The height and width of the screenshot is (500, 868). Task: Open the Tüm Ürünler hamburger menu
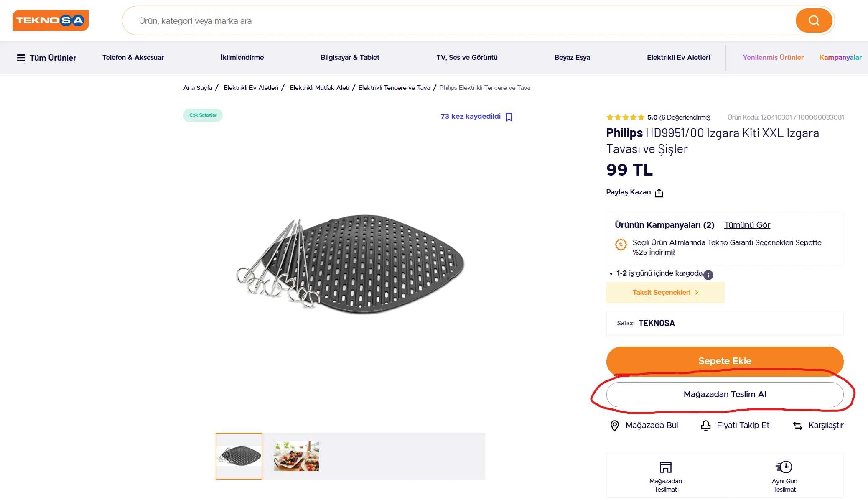46,58
